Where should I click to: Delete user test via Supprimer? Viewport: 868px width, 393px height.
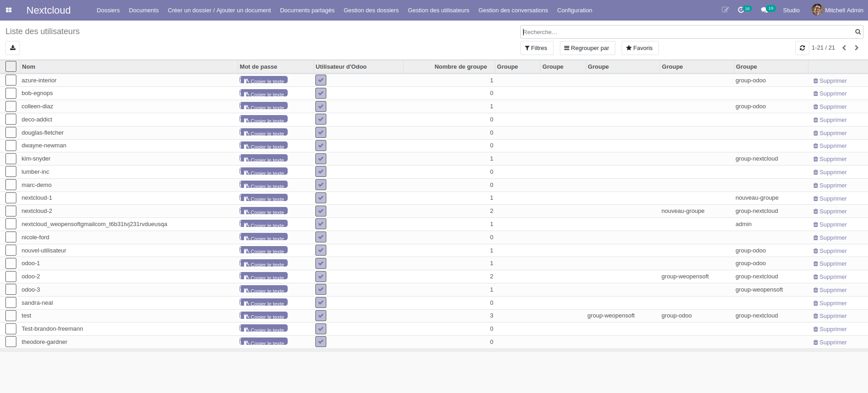coord(830,316)
